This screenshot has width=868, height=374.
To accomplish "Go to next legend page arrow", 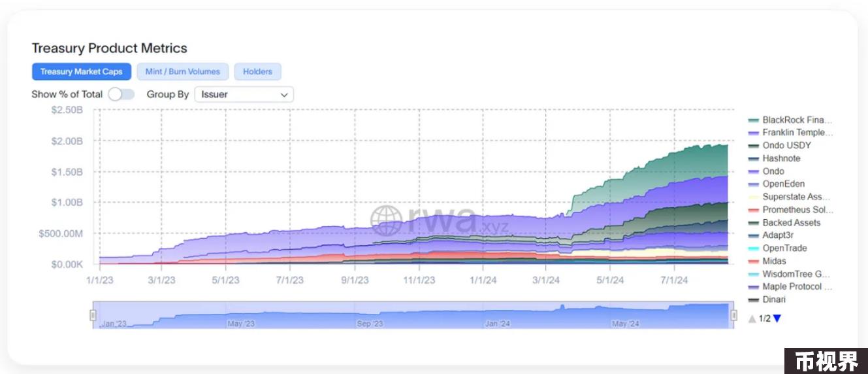I will pyautogui.click(x=777, y=319).
